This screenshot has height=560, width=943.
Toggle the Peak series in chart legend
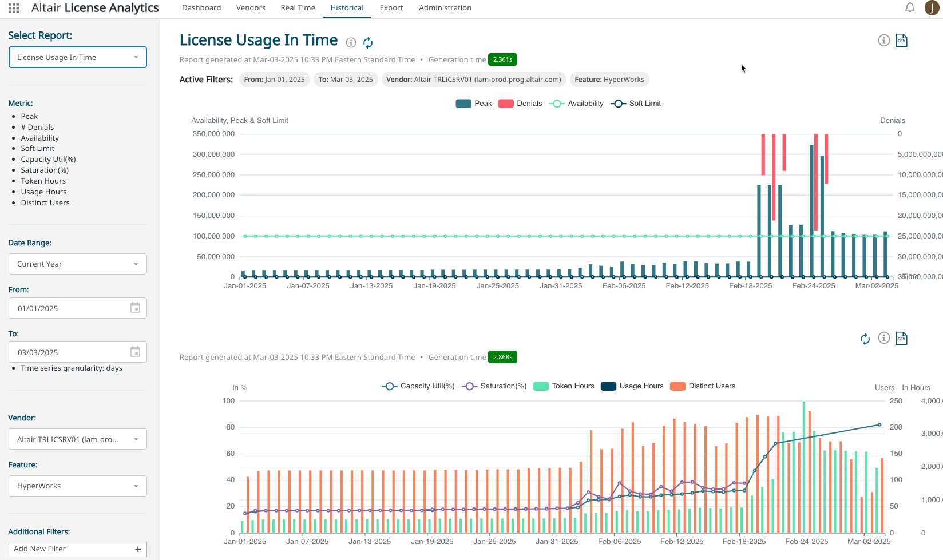[474, 104]
